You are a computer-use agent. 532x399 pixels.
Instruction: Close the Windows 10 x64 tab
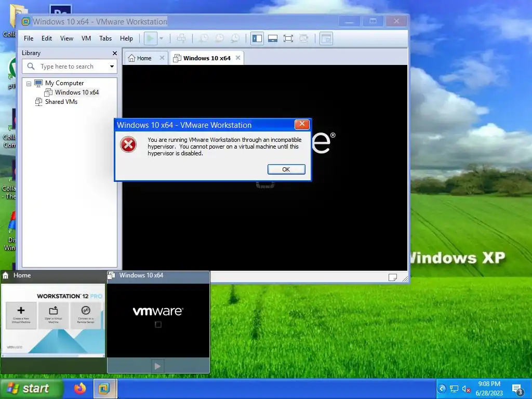click(x=238, y=58)
